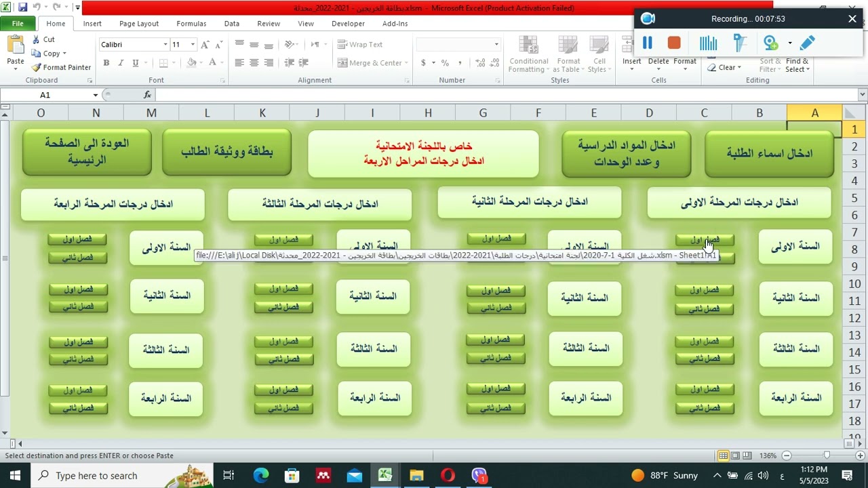Apply Percent Style format
This screenshot has height=488, width=868.
pyautogui.click(x=445, y=62)
